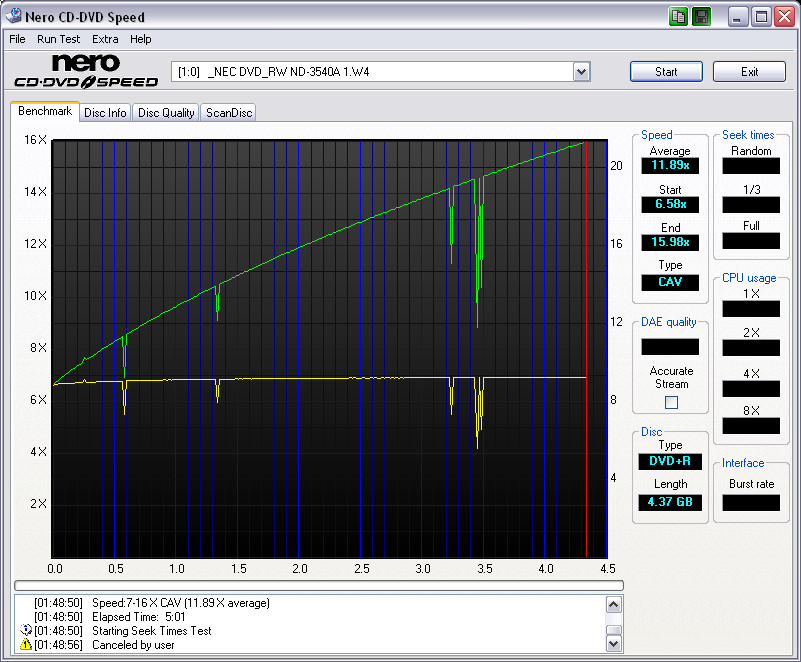Open the Help menu
Screen dimensions: 801x662
[x=140, y=39]
